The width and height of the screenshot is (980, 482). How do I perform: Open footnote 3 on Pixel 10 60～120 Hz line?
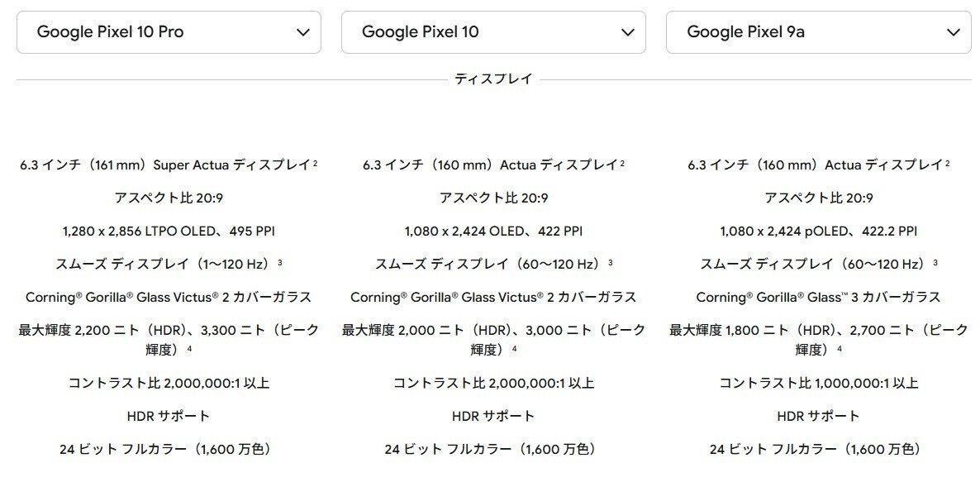610,263
